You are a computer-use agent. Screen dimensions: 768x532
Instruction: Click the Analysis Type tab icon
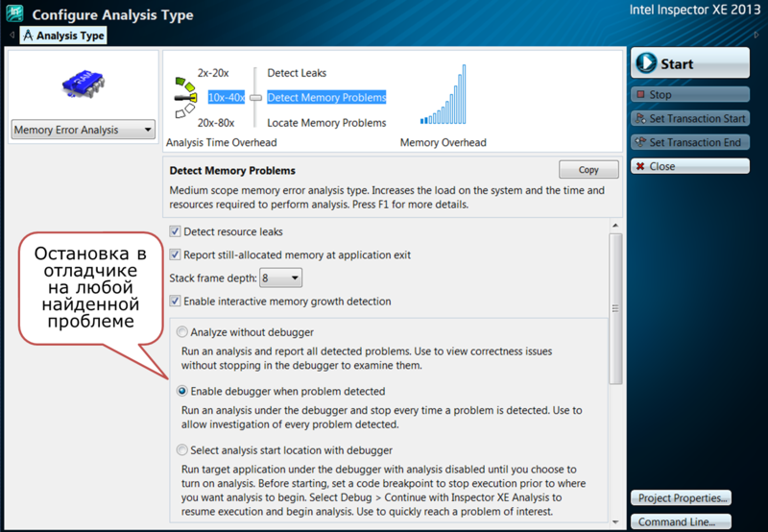pos(29,36)
